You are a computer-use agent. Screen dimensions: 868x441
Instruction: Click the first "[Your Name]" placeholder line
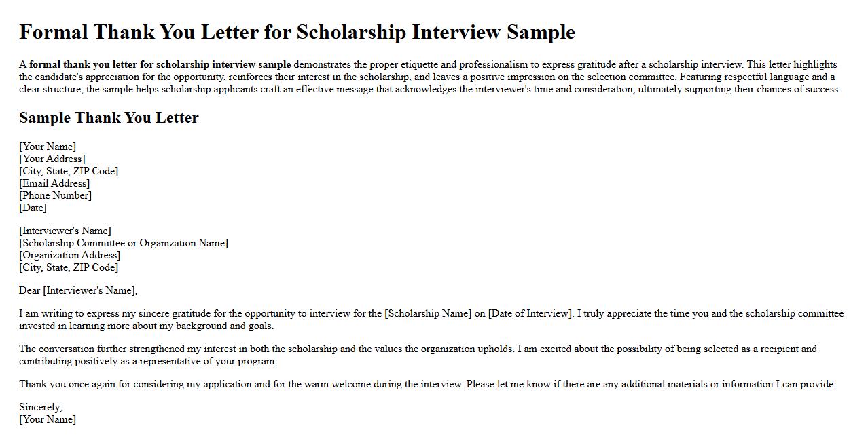[x=48, y=147]
